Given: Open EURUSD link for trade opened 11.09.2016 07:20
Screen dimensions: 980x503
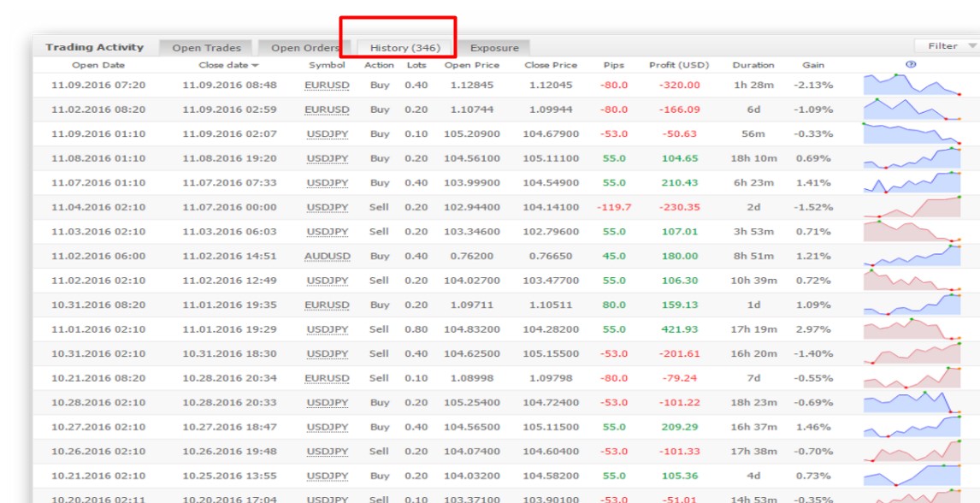Looking at the screenshot, I should pos(327,85).
